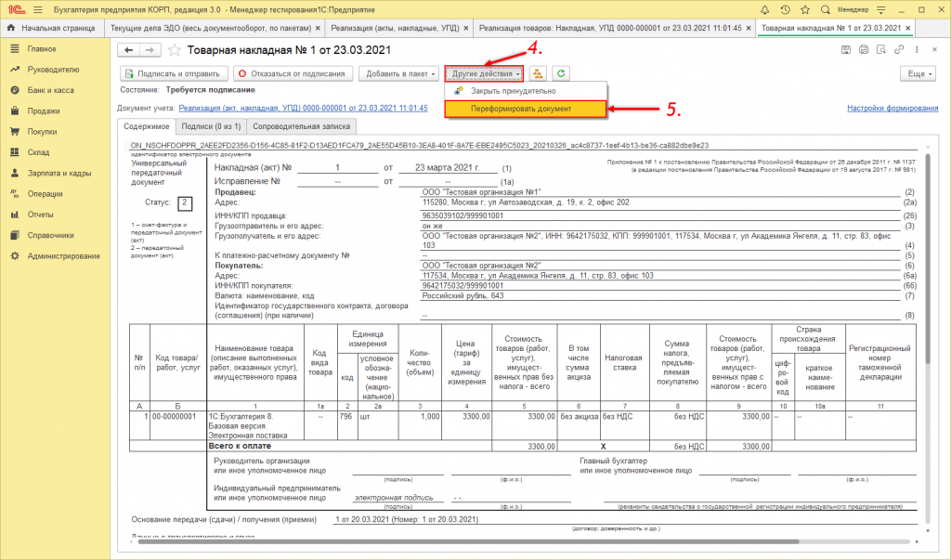
Task: Expand the Добавить в пакет dropdown
Action: 399,73
